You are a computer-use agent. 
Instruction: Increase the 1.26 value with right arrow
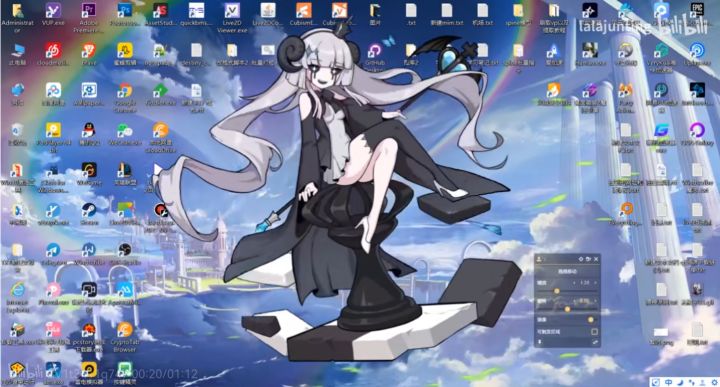[x=596, y=283]
